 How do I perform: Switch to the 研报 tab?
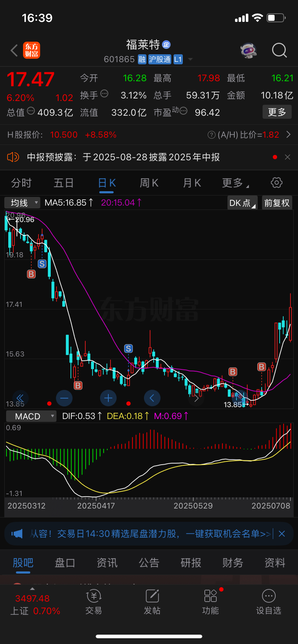pos(191,563)
